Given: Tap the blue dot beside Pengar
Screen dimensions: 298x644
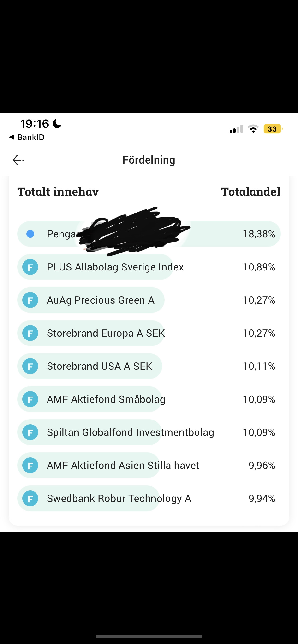Looking at the screenshot, I should pos(30,234).
